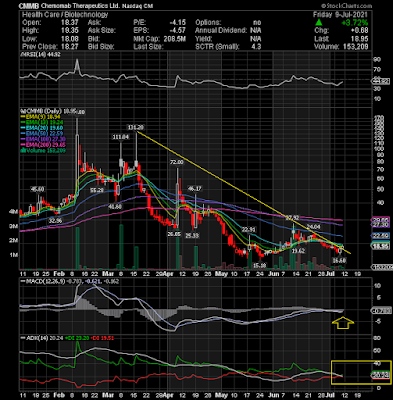
Task: Click the 'Jun' label on price chart date axis
Action: tap(273, 274)
